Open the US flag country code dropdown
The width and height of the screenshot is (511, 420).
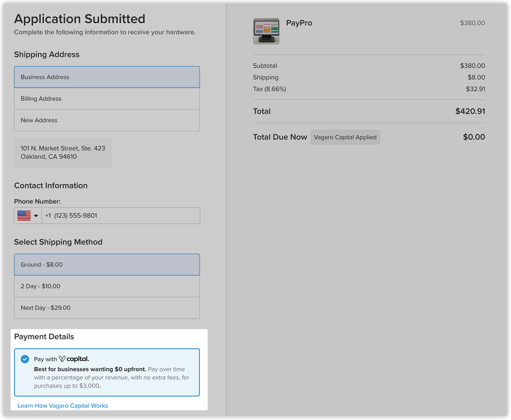point(28,216)
